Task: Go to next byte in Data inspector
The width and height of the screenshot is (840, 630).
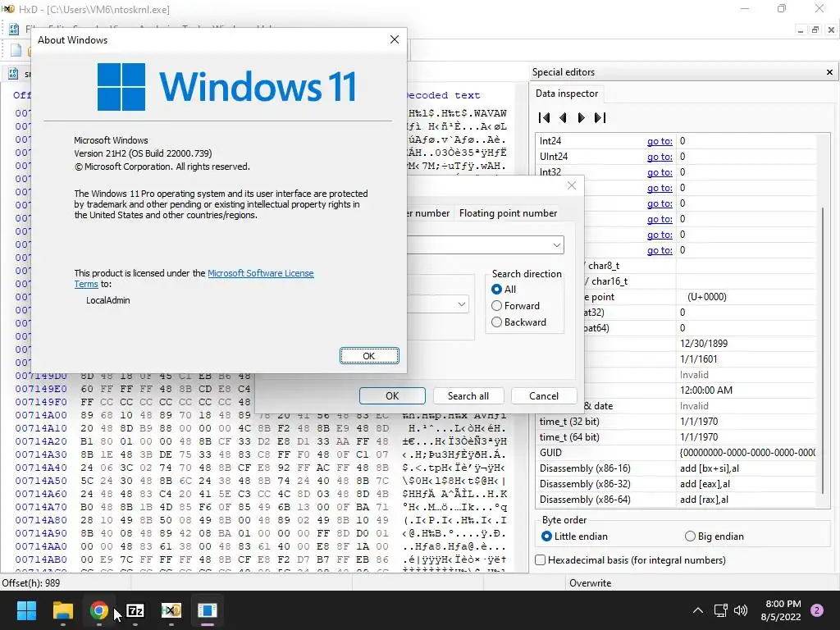Action: coord(582,118)
